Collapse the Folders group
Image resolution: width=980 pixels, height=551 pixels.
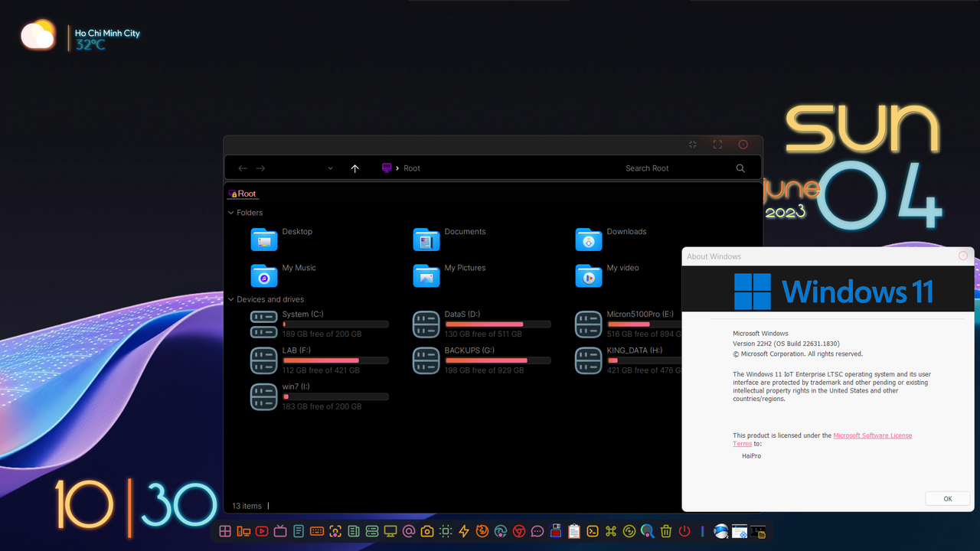(231, 213)
